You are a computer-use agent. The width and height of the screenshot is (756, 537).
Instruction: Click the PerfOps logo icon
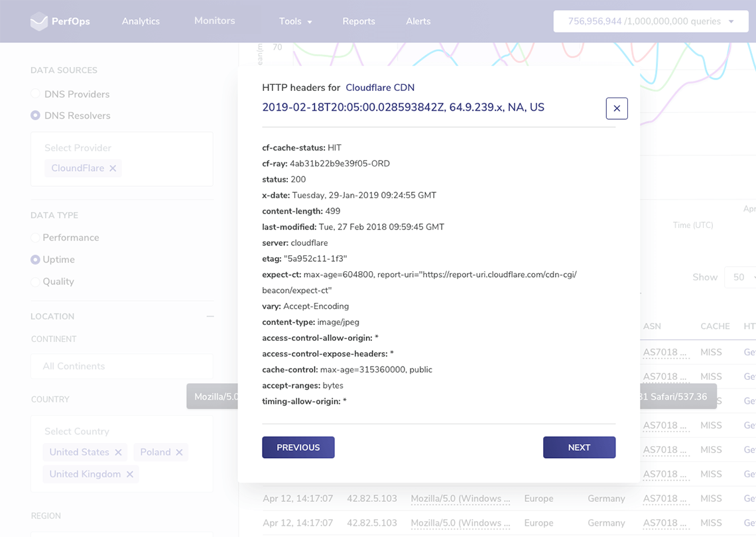(x=39, y=21)
